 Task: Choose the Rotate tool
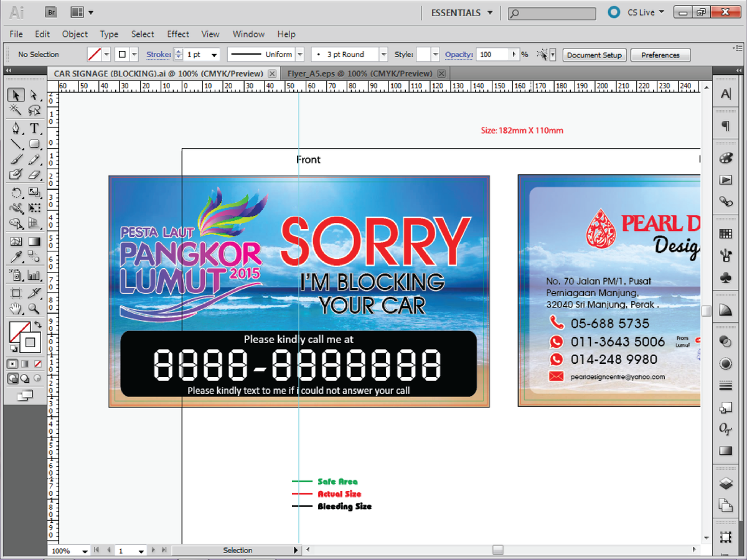(x=16, y=193)
